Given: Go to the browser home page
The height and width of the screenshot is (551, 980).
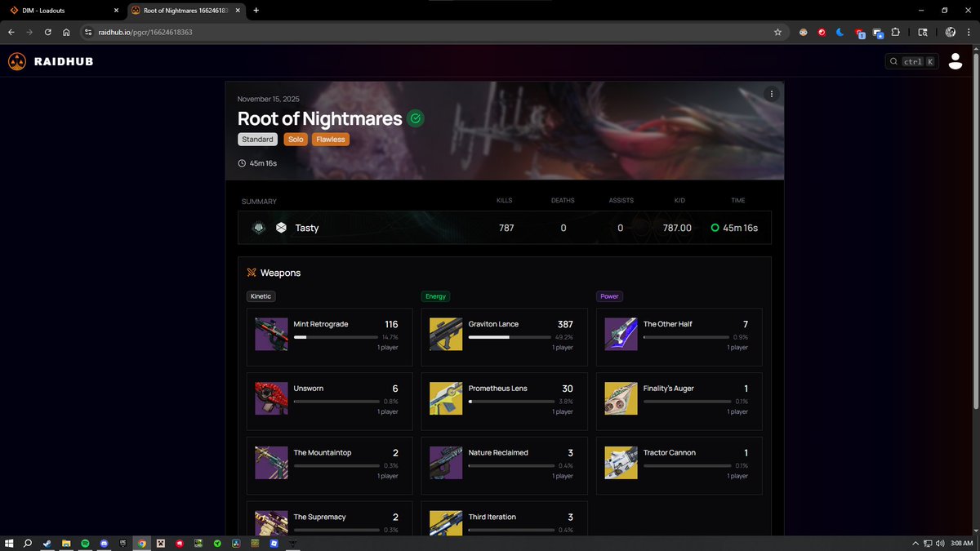Looking at the screenshot, I should (67, 33).
